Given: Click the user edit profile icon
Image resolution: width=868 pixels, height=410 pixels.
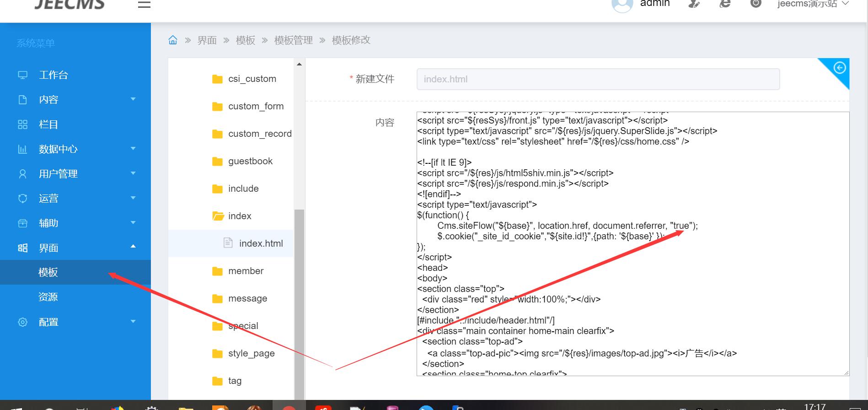Looking at the screenshot, I should pos(694,4).
